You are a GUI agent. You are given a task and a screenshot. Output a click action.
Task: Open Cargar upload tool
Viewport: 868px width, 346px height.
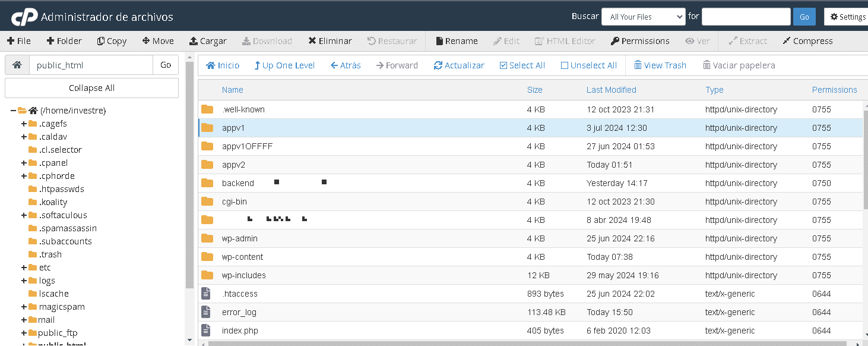tap(208, 41)
